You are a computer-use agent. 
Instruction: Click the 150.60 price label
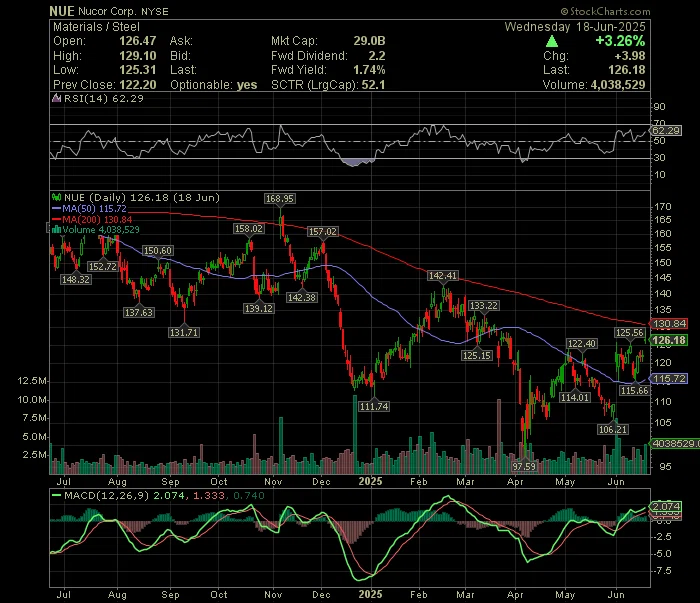click(158, 250)
